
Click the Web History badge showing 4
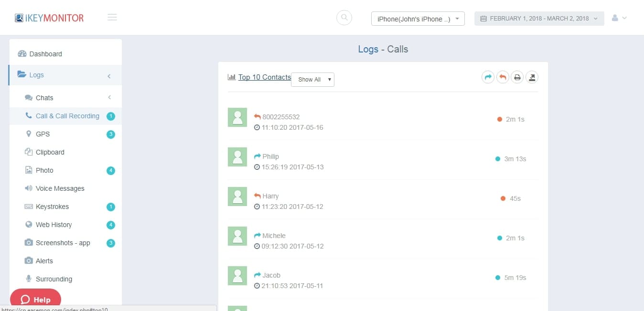tap(111, 225)
